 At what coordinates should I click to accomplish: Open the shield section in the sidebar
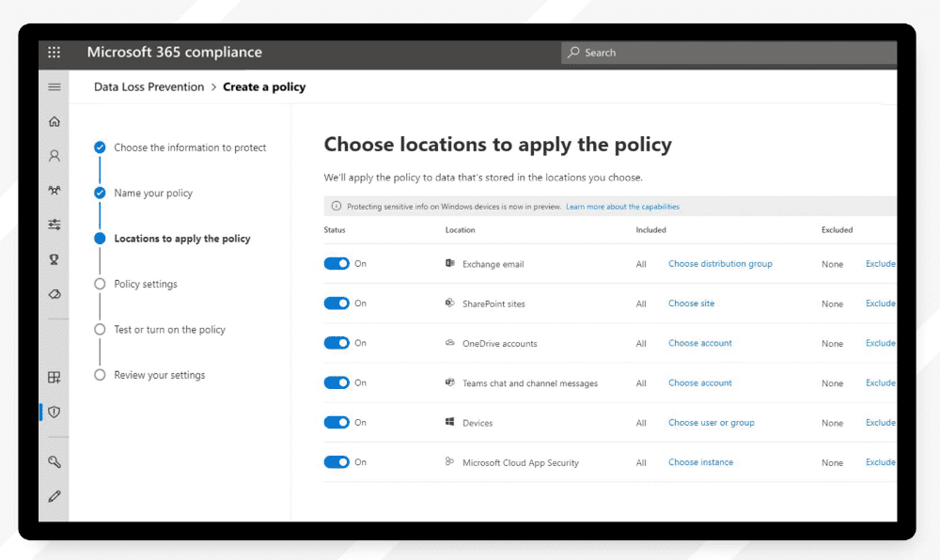(x=54, y=412)
